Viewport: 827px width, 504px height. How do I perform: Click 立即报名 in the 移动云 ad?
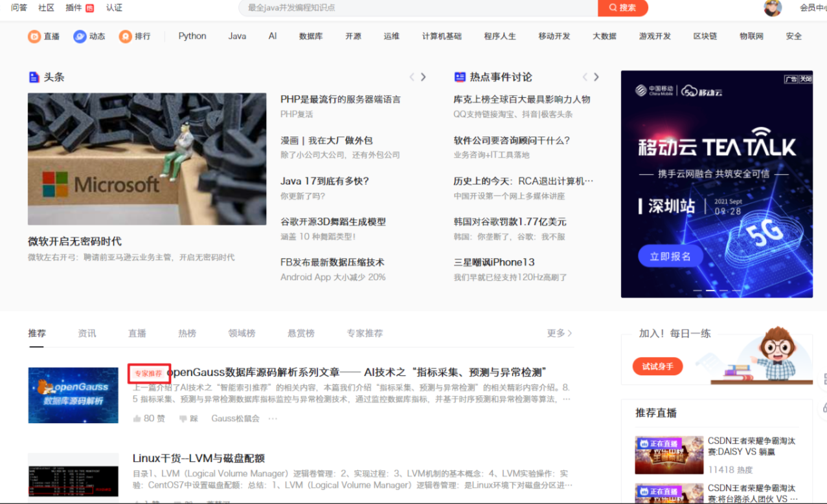[x=670, y=256]
